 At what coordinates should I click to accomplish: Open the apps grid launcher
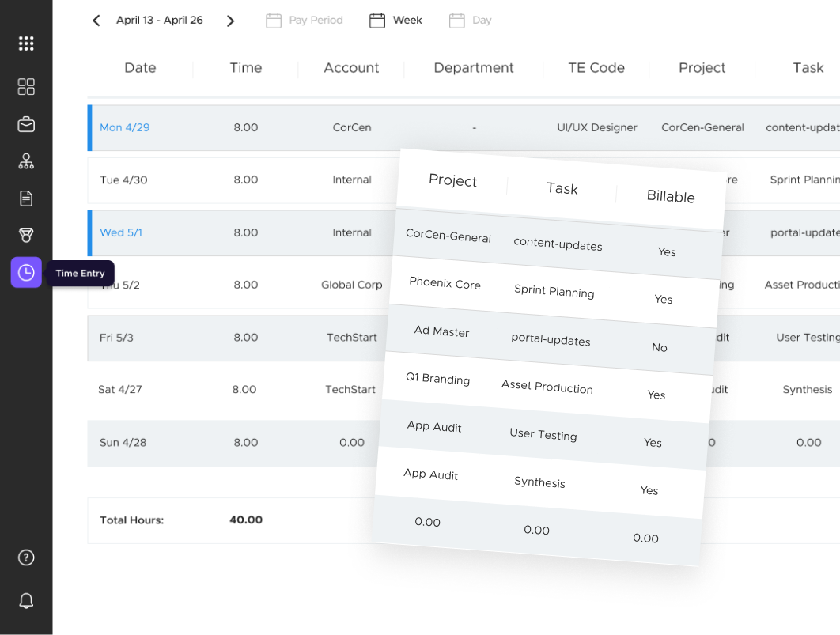point(26,43)
